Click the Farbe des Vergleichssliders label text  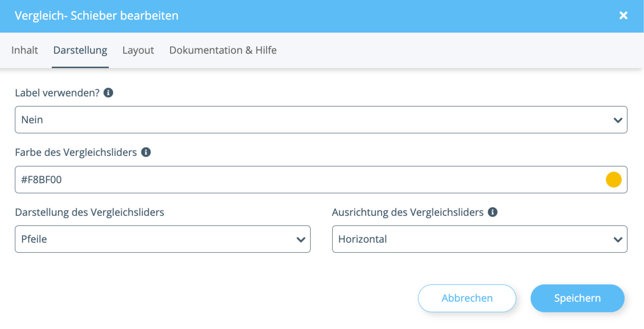(x=76, y=152)
